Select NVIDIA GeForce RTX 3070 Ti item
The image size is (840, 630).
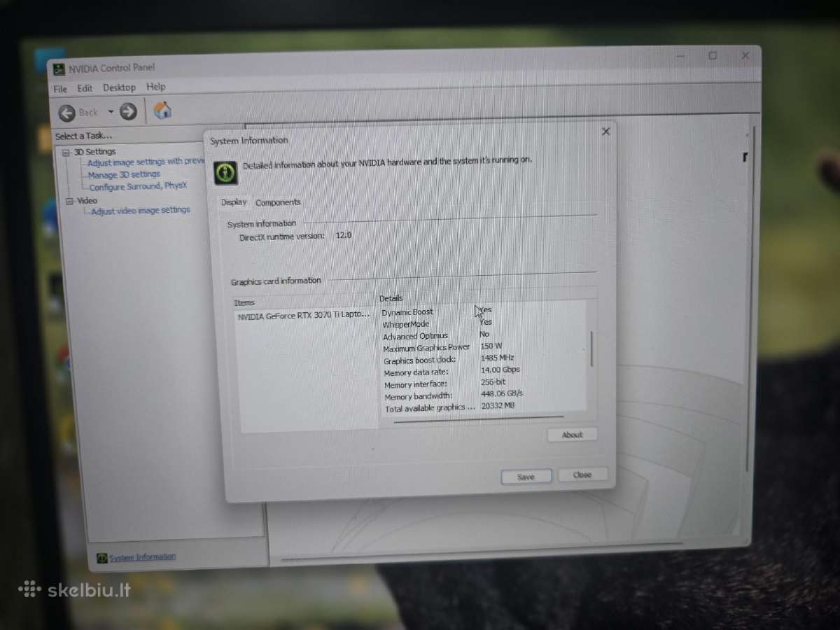(304, 316)
